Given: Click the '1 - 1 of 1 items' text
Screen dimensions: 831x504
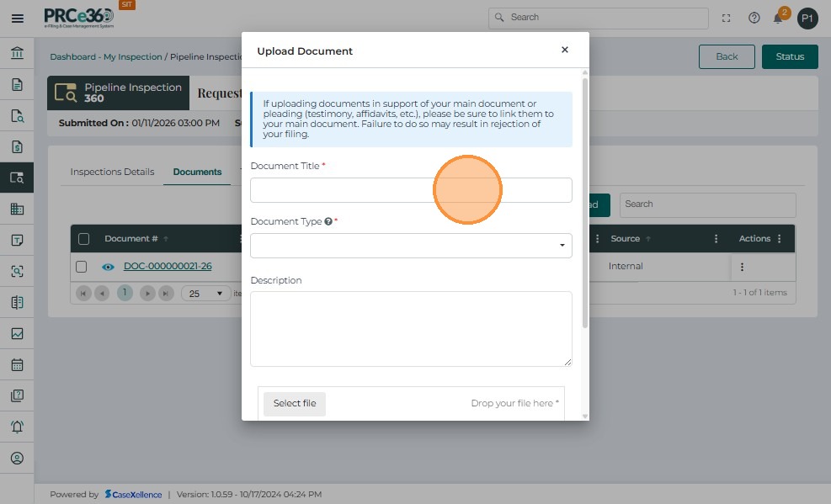Looking at the screenshot, I should coord(759,293).
